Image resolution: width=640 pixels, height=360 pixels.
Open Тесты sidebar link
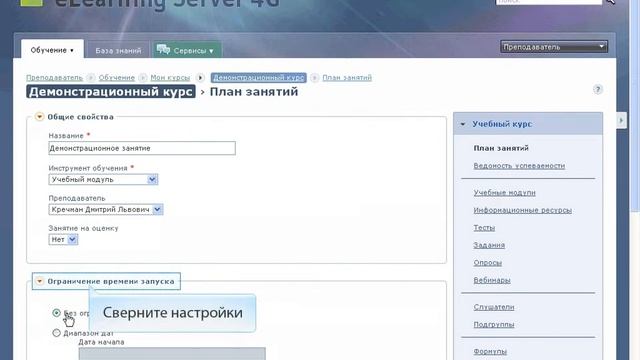484,228
